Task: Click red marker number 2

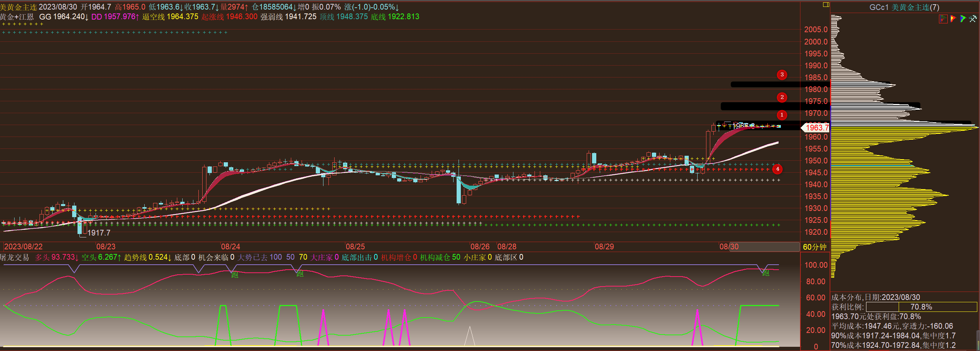Action: pos(782,97)
